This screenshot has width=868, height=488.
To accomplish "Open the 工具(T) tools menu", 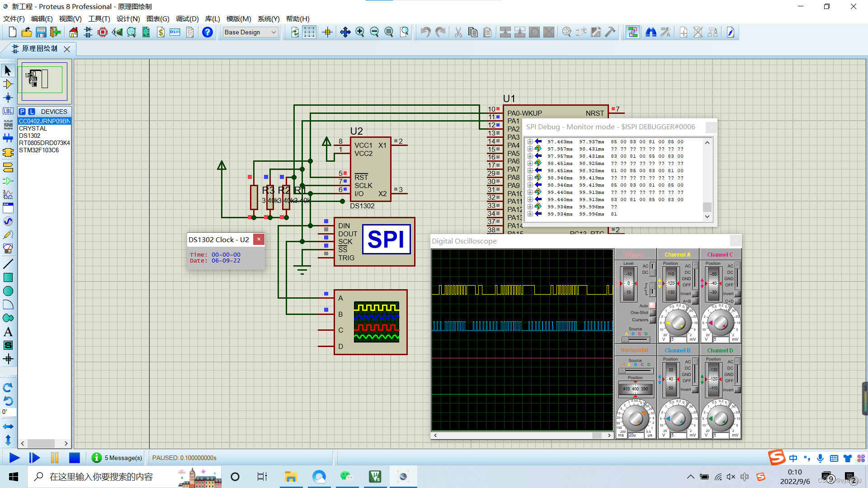I will pyautogui.click(x=99, y=19).
